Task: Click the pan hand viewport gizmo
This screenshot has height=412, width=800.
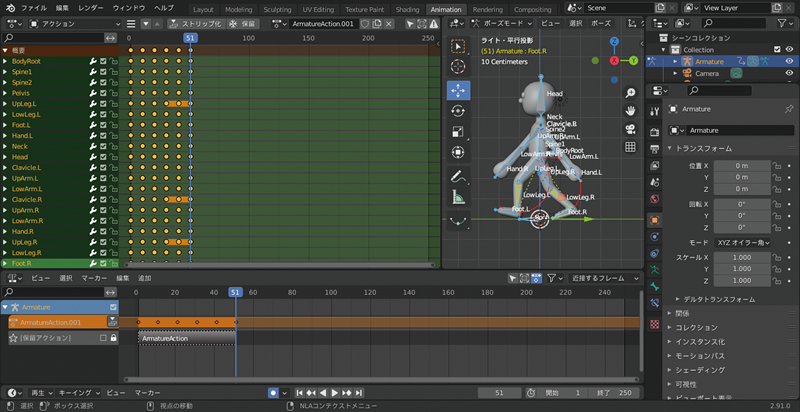Action: tap(631, 111)
